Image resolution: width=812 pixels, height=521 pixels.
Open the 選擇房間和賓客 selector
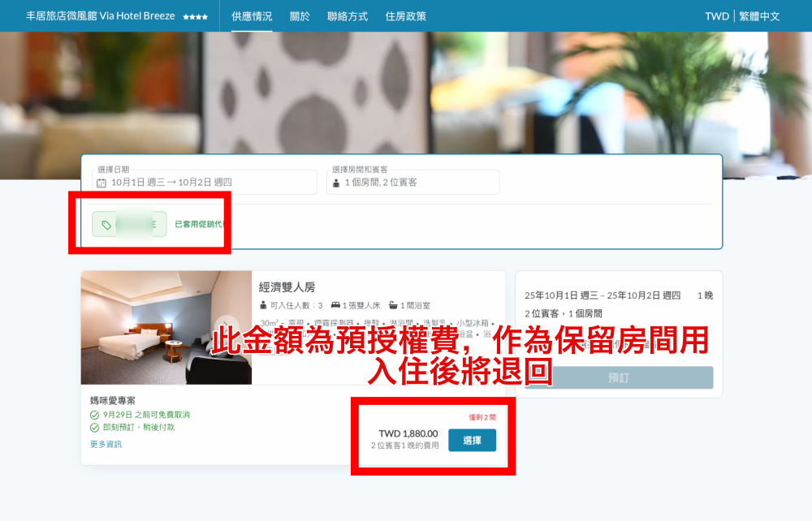412,182
